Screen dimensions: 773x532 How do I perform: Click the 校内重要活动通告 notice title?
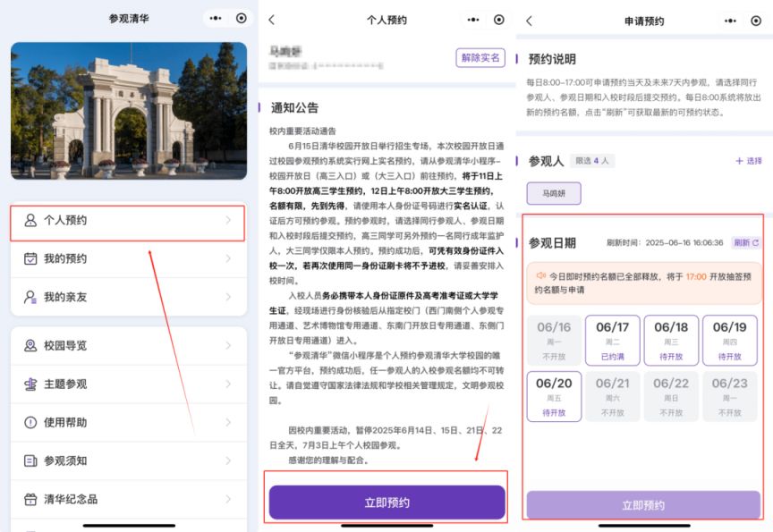(302, 131)
